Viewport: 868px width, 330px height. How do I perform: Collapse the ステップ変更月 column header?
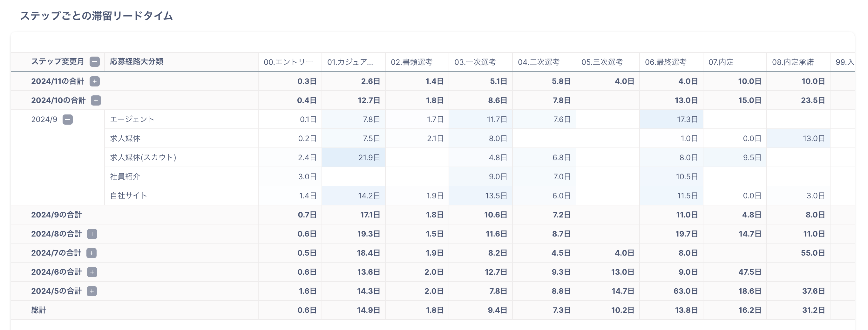pos(95,62)
